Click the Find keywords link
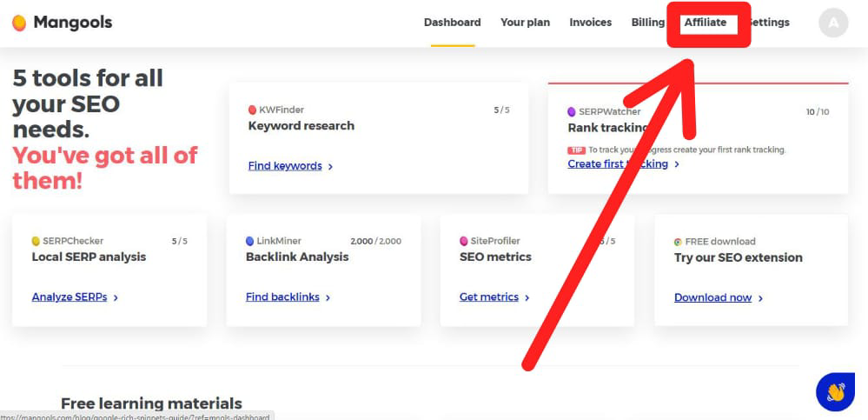 [x=285, y=166]
